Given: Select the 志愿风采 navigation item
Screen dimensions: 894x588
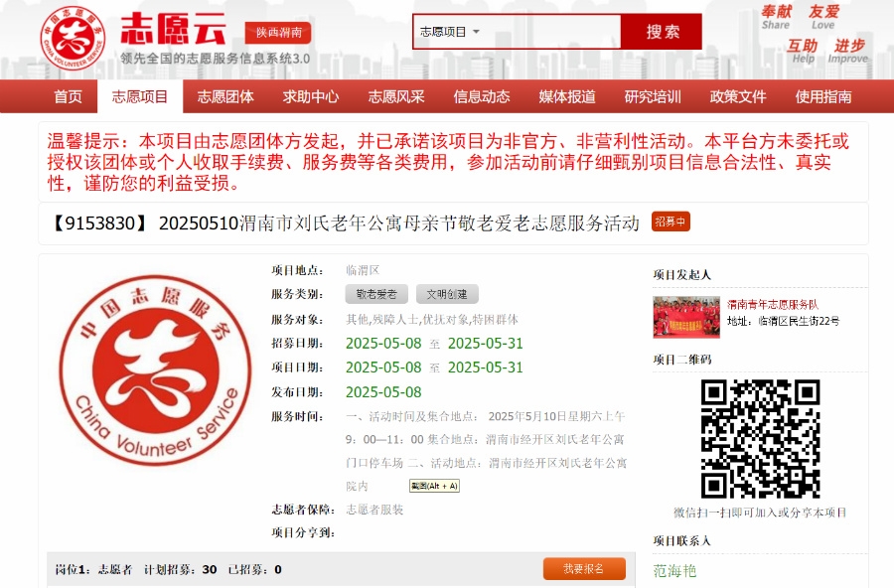Looking at the screenshot, I should click(x=396, y=96).
